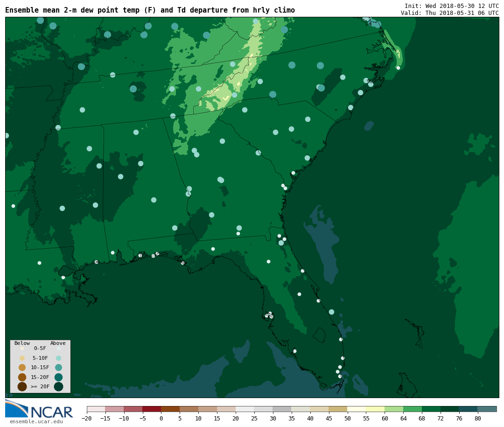Click the >= 20F legend label
Screen dimensions: 504x427
pos(40,386)
